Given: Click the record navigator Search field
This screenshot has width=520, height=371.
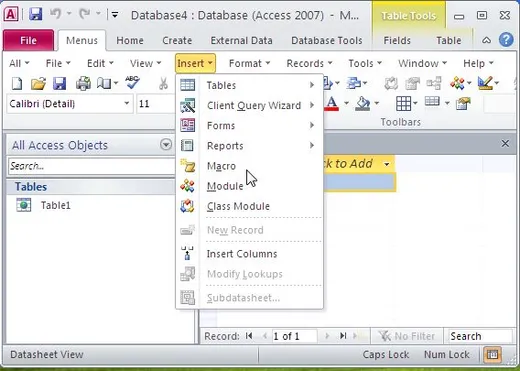Looking at the screenshot, I should click(480, 336).
